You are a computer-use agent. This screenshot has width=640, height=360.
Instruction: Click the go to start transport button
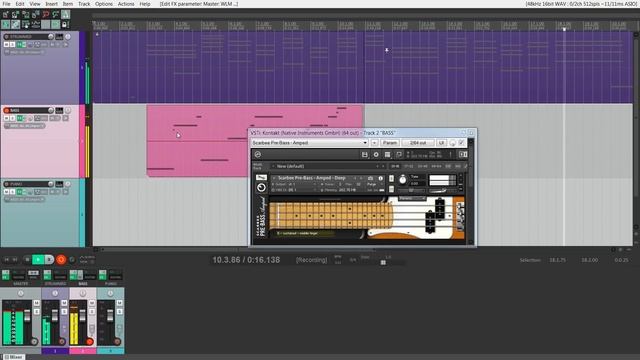(6, 260)
